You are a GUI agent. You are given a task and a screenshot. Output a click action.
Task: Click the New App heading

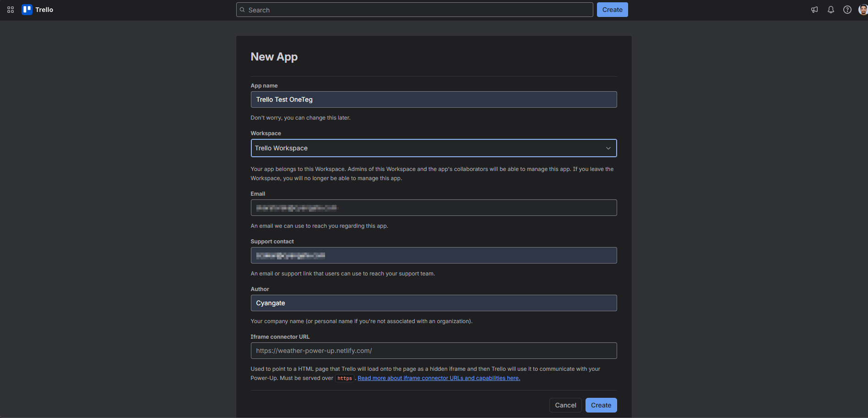tap(274, 56)
